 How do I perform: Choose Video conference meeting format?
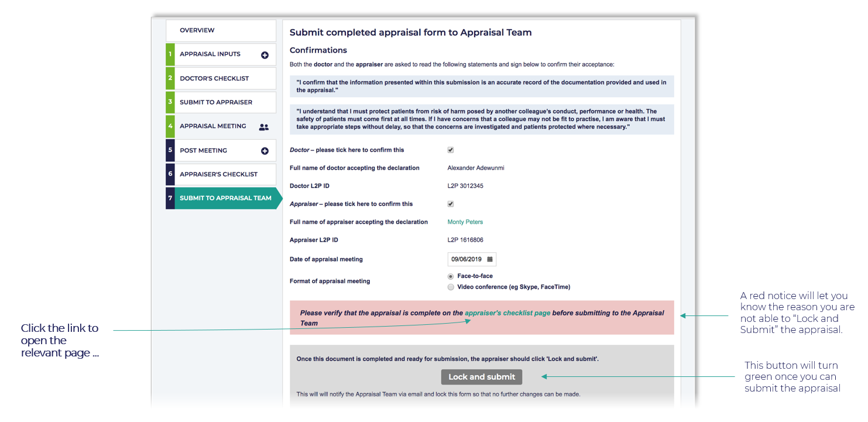point(451,287)
